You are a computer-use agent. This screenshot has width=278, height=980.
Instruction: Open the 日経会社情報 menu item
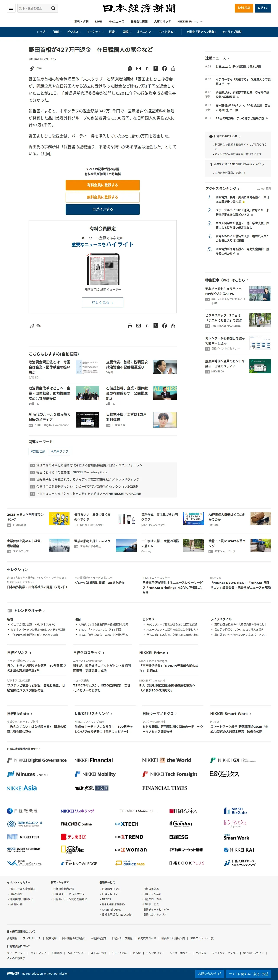pos(139,22)
